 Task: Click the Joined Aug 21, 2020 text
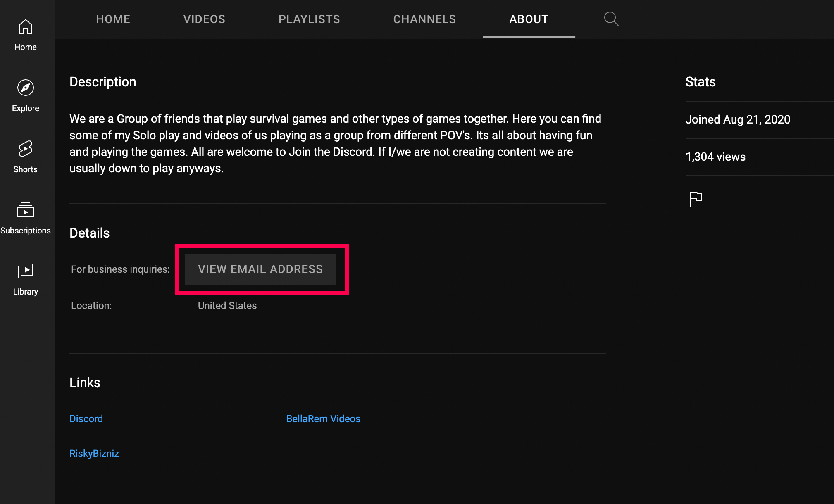(738, 119)
